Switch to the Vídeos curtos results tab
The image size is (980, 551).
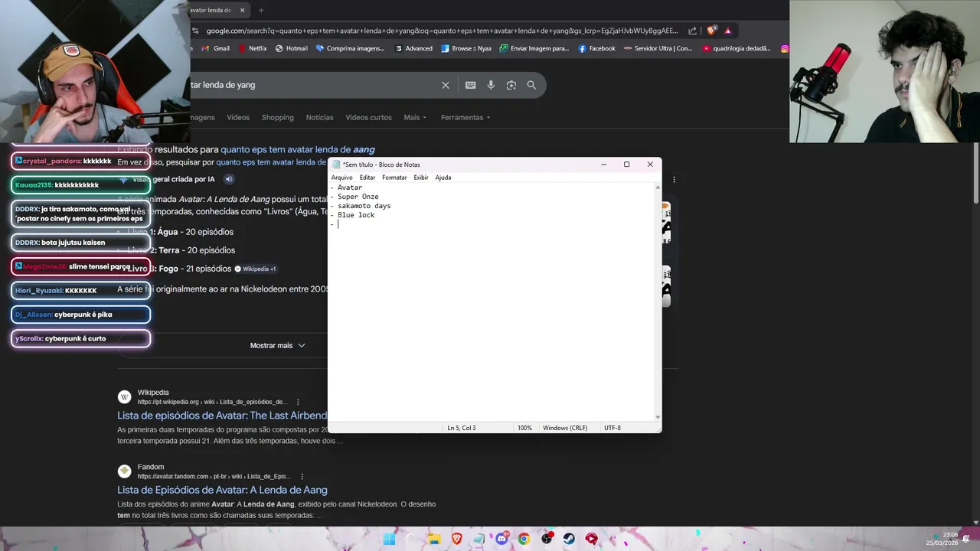pos(368,117)
